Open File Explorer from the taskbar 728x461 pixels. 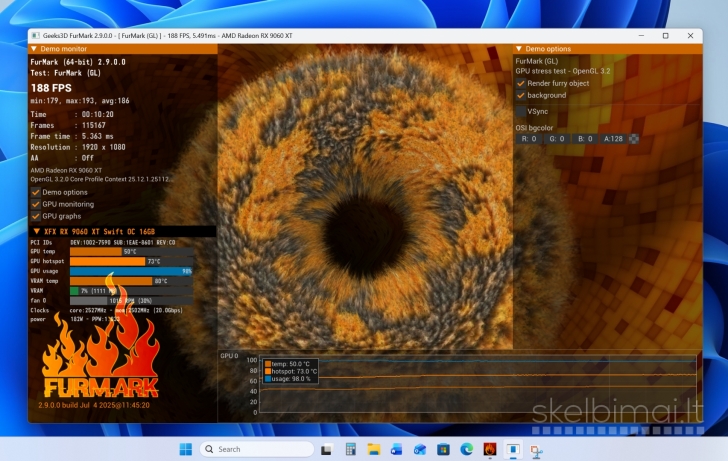coord(373,449)
